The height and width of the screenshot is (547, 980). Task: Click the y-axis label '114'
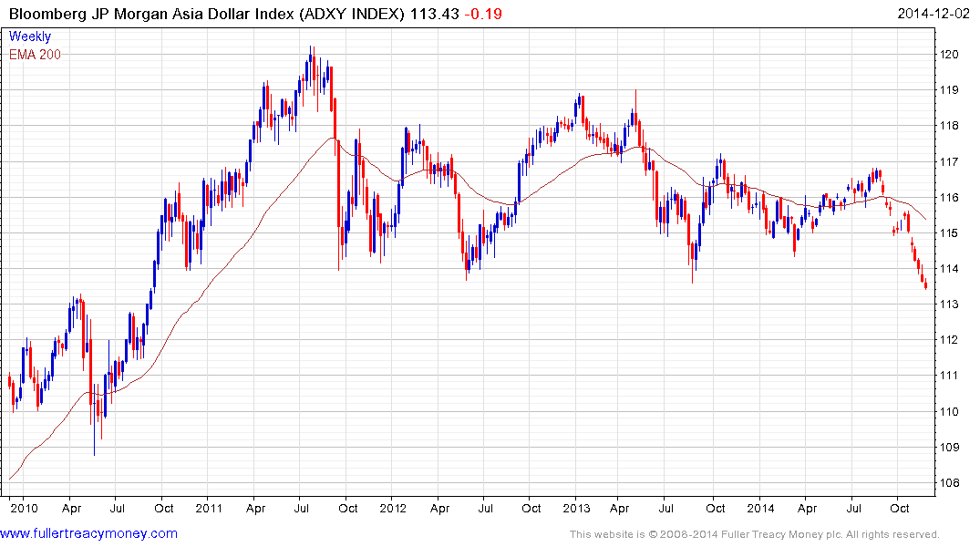click(949, 269)
